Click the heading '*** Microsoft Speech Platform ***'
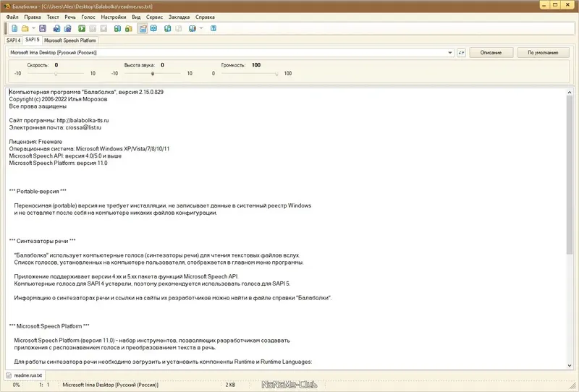Image resolution: width=579 pixels, height=392 pixels. click(49, 326)
